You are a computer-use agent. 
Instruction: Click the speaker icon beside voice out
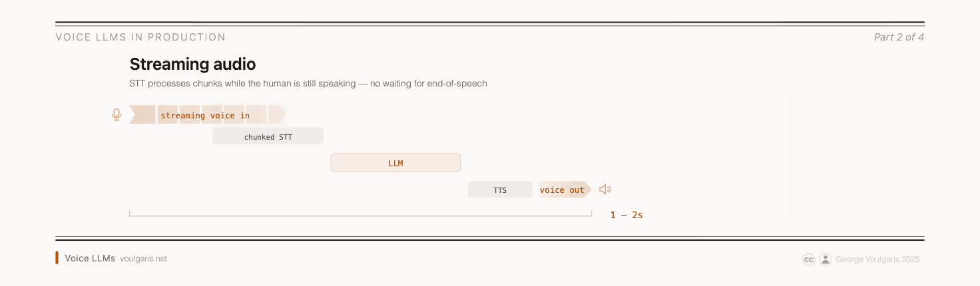(605, 190)
